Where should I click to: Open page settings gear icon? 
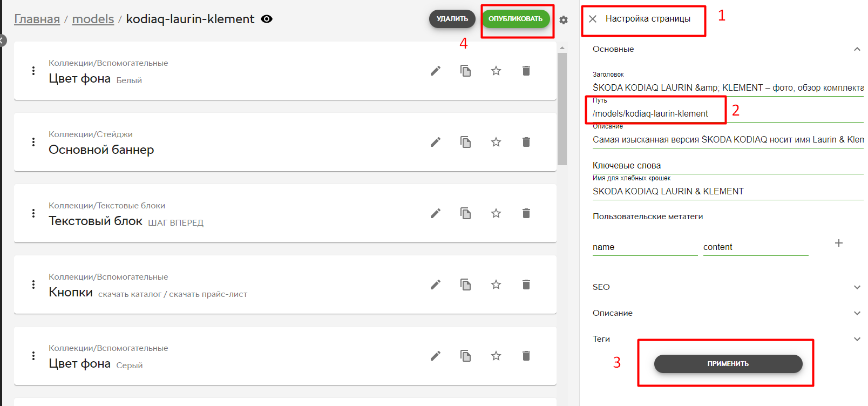click(x=564, y=20)
